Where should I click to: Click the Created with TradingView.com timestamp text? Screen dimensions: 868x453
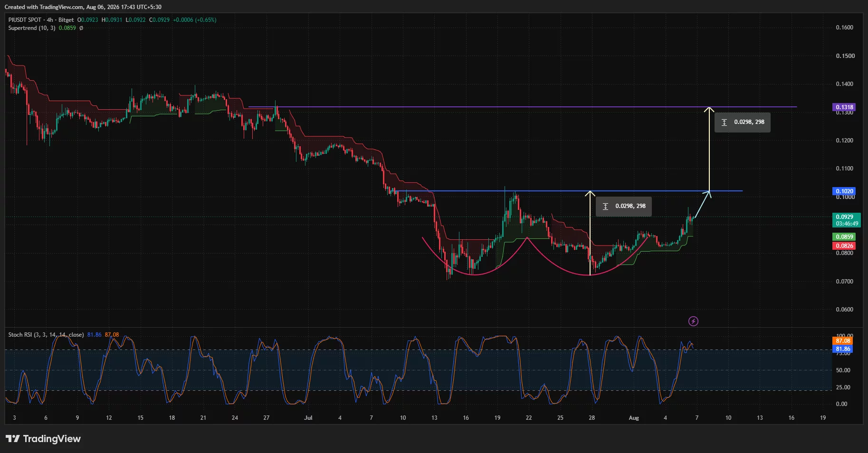(x=83, y=7)
